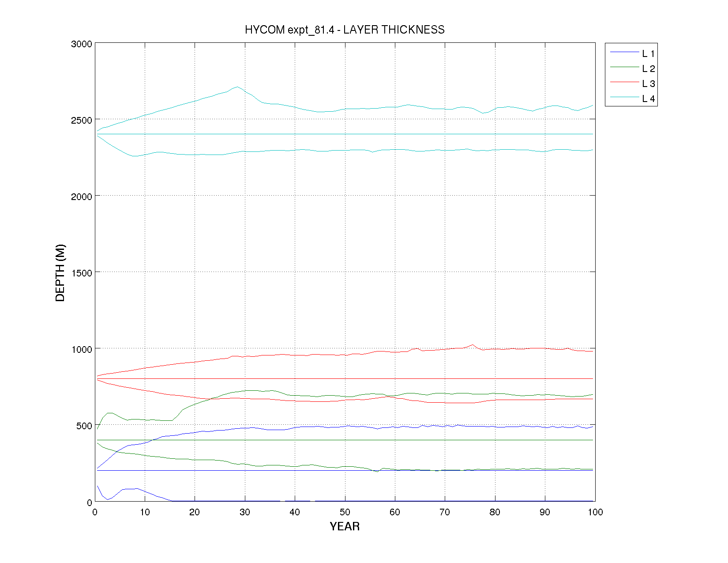The height and width of the screenshot is (563, 728).
Task: Click the cyan line sample beside L 4
Action: (624, 97)
